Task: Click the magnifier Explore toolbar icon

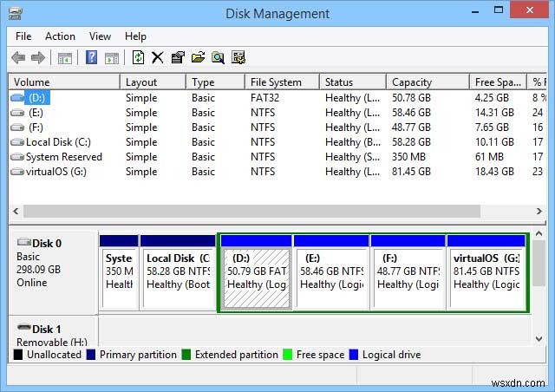Action: pos(218,57)
